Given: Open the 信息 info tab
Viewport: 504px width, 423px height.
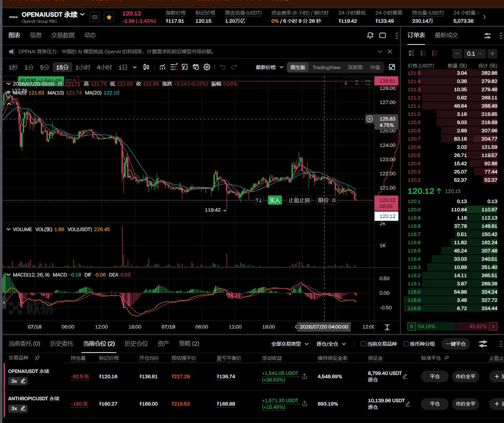Looking at the screenshot, I should (x=36, y=35).
